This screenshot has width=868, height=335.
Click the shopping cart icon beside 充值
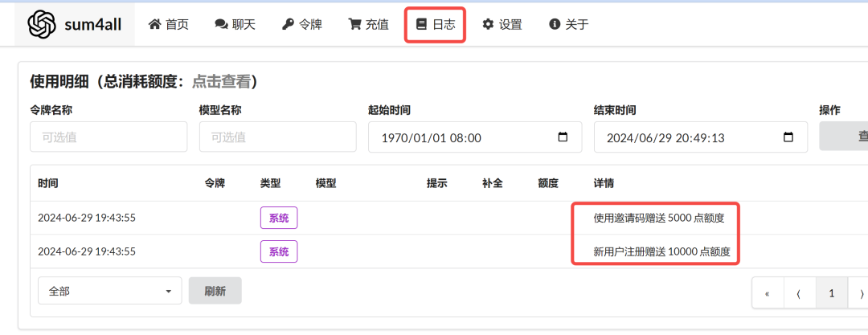[x=354, y=24]
